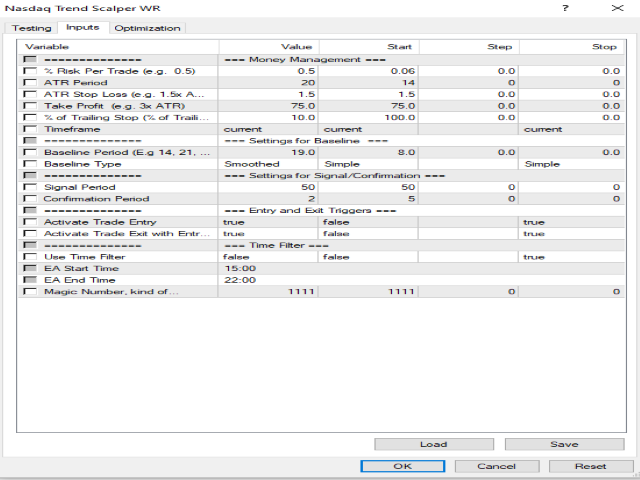Check the Baseline Type row checkbox

(x=30, y=164)
